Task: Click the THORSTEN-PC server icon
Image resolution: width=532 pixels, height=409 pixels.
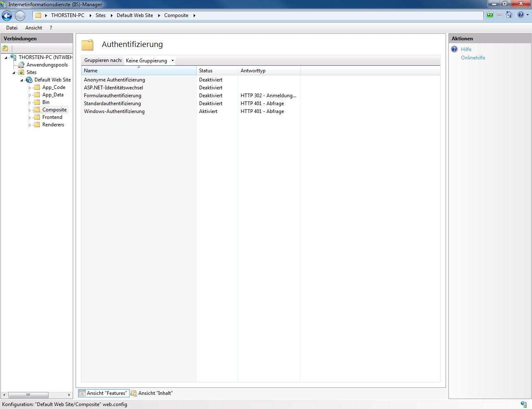Action: coord(13,57)
